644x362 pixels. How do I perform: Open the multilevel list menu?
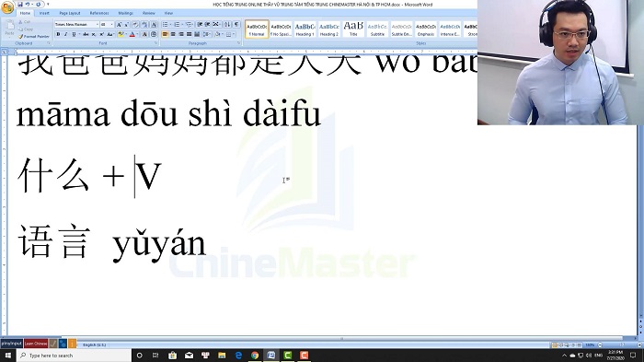(190, 25)
